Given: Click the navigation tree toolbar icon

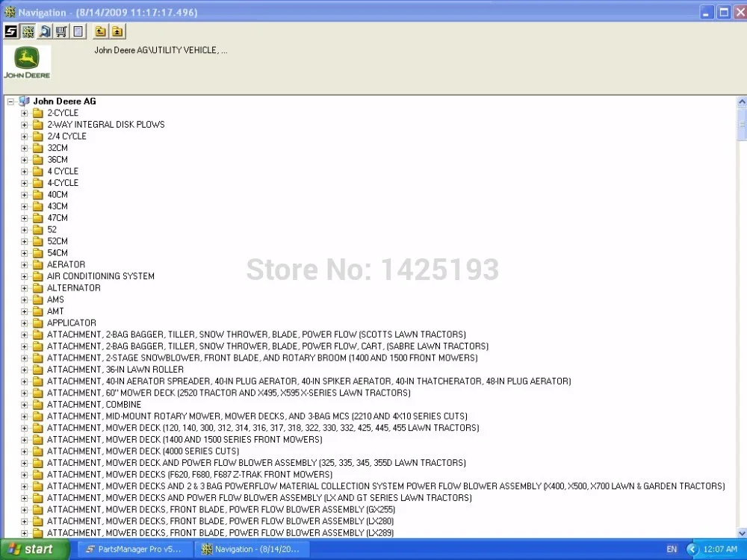Looking at the screenshot, I should [x=28, y=31].
